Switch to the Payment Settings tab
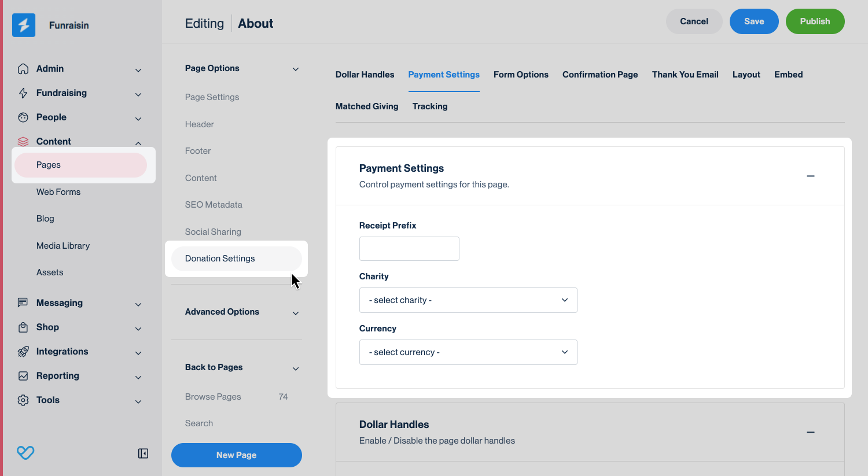The width and height of the screenshot is (868, 476). tap(444, 75)
